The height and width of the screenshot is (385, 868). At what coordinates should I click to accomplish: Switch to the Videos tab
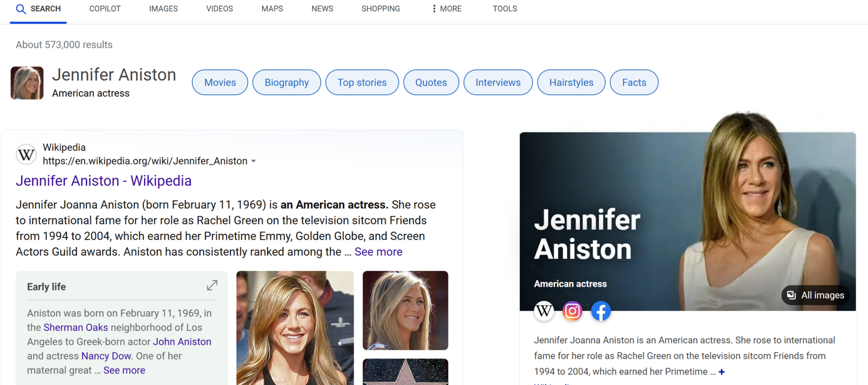click(219, 9)
